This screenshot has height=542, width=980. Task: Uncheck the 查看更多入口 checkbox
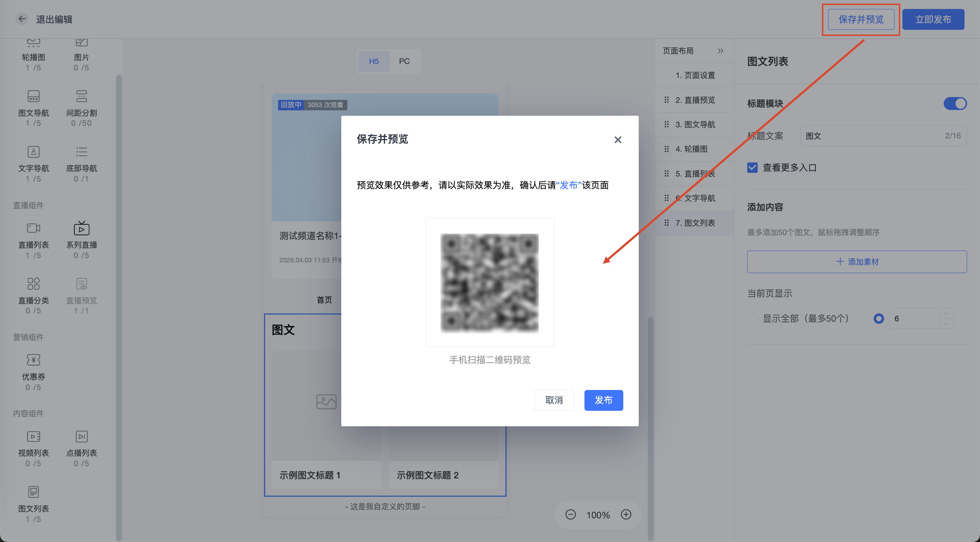[x=752, y=167]
